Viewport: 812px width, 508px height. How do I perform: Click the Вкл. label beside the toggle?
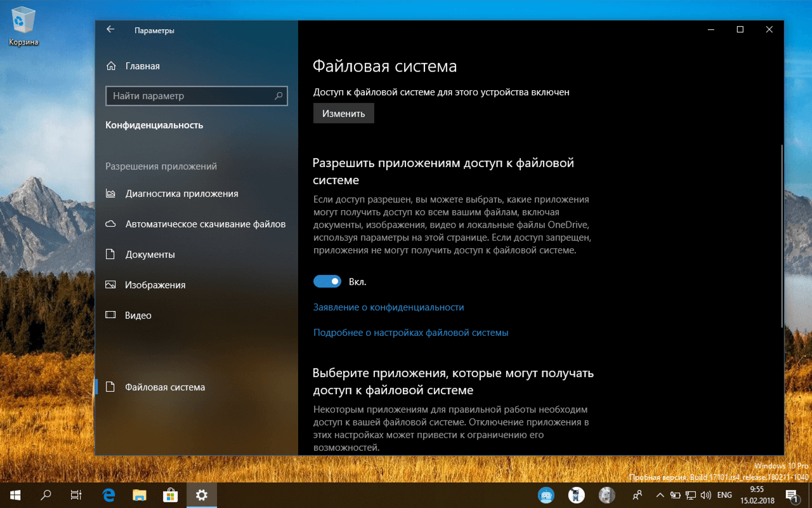click(358, 281)
